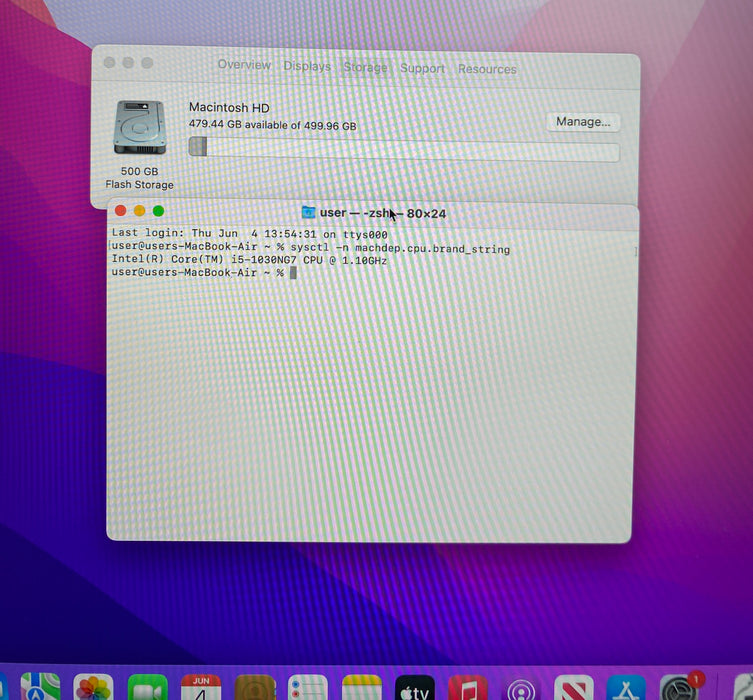Viewport: 753px width, 700px height.
Task: Click 'Intel(R) Core(TM) i5-1030NG7' output line
Action: (249, 260)
